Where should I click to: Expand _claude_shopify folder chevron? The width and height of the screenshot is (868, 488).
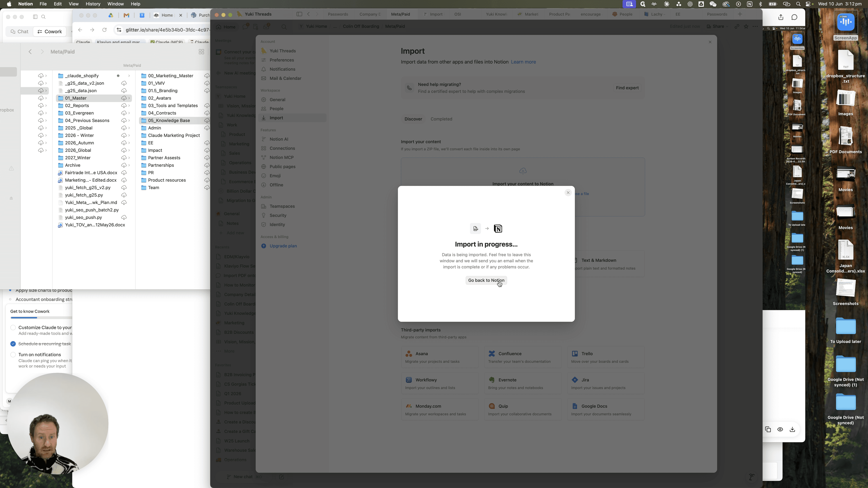click(x=129, y=76)
